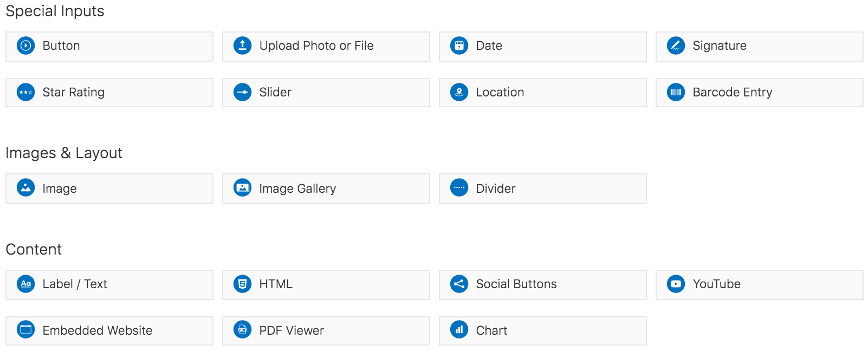868x351 pixels.
Task: Click the Social Buttons share icon
Action: (459, 284)
